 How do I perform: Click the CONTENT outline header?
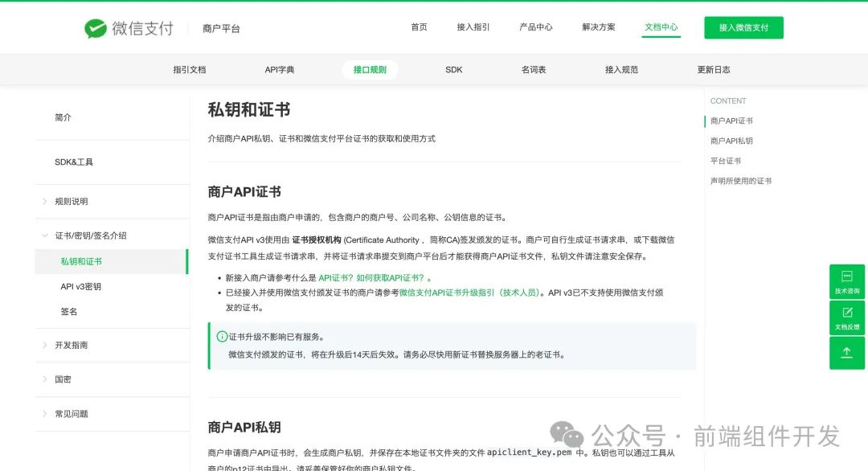(728, 100)
